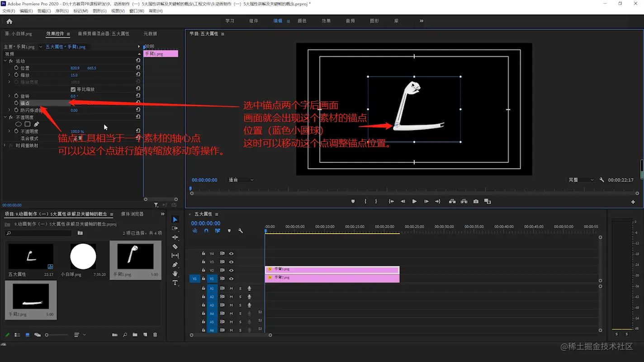Image resolution: width=644 pixels, height=362 pixels.
Task: Step forward one frame
Action: click(x=426, y=202)
